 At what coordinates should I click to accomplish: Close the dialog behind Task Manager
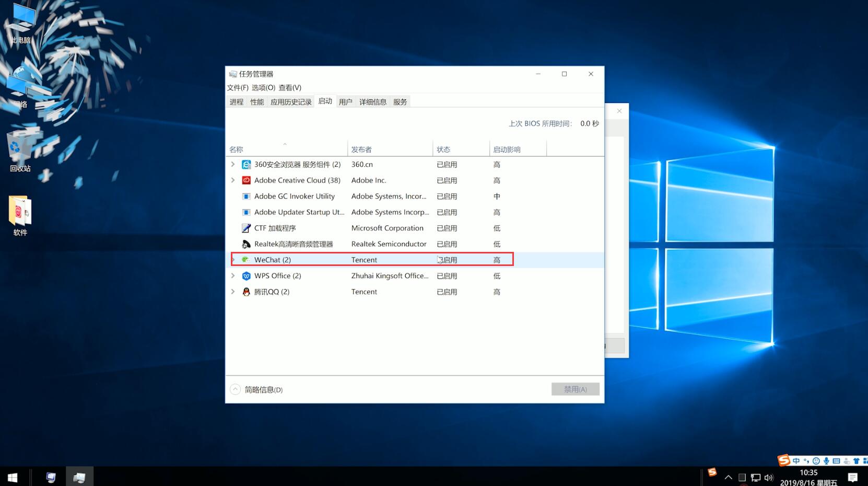[619, 111]
